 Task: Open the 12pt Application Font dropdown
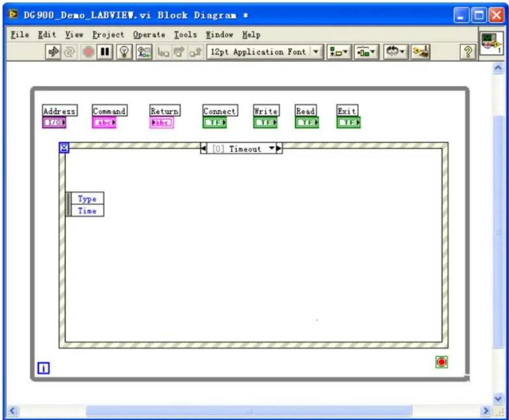click(x=265, y=52)
